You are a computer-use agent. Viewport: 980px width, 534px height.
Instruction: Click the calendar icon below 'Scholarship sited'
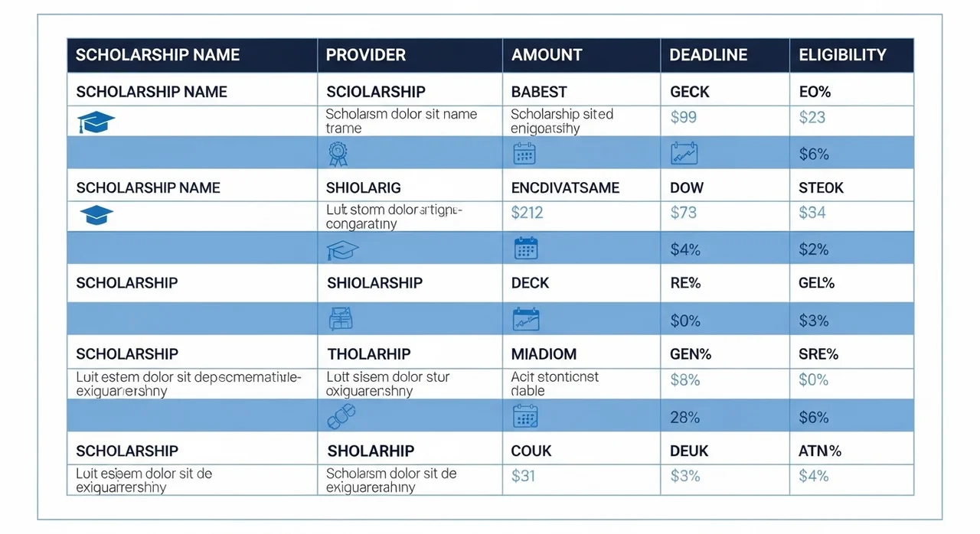[524, 153]
